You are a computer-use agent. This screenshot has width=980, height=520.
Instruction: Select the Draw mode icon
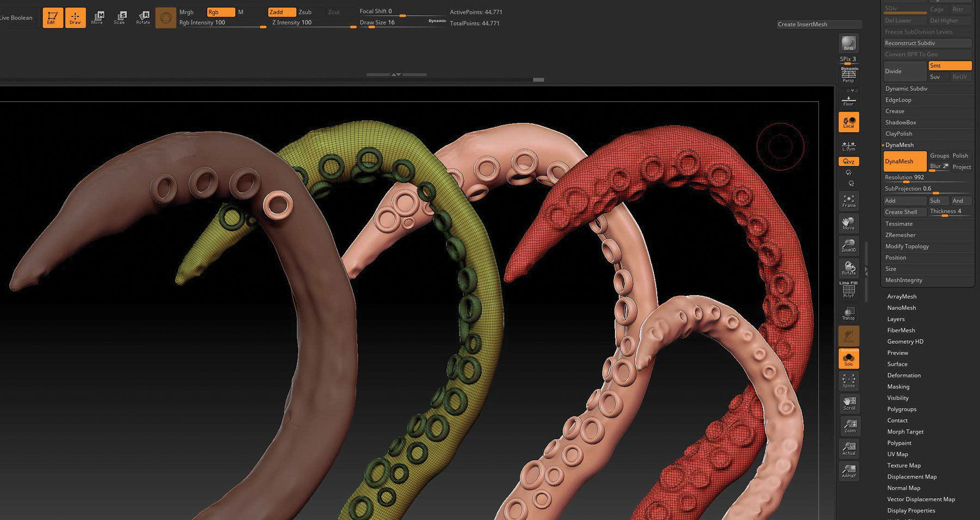(x=75, y=18)
